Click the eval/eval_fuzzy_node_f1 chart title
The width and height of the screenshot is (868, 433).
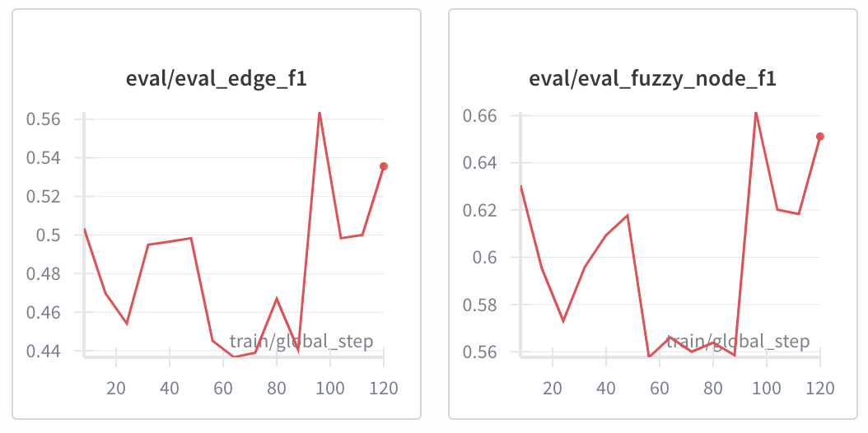pos(652,78)
